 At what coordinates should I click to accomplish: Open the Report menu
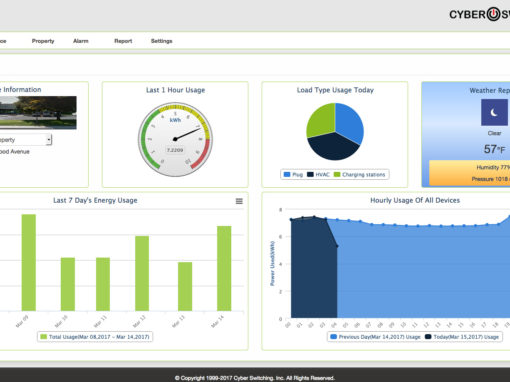[x=123, y=41]
